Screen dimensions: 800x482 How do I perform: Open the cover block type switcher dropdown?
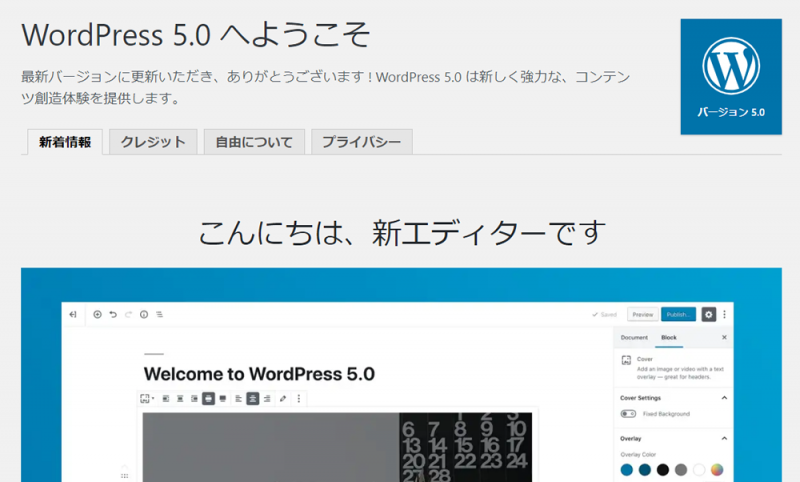147,399
